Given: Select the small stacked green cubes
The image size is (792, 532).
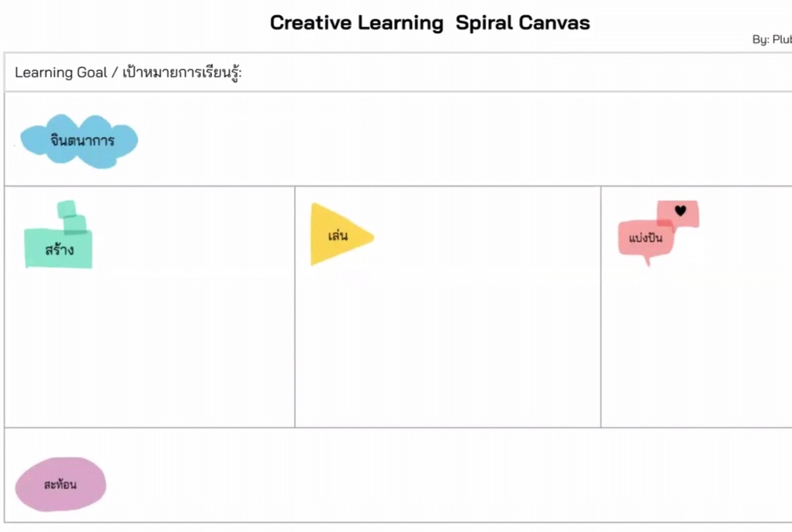Looking at the screenshot, I should coord(73,217).
